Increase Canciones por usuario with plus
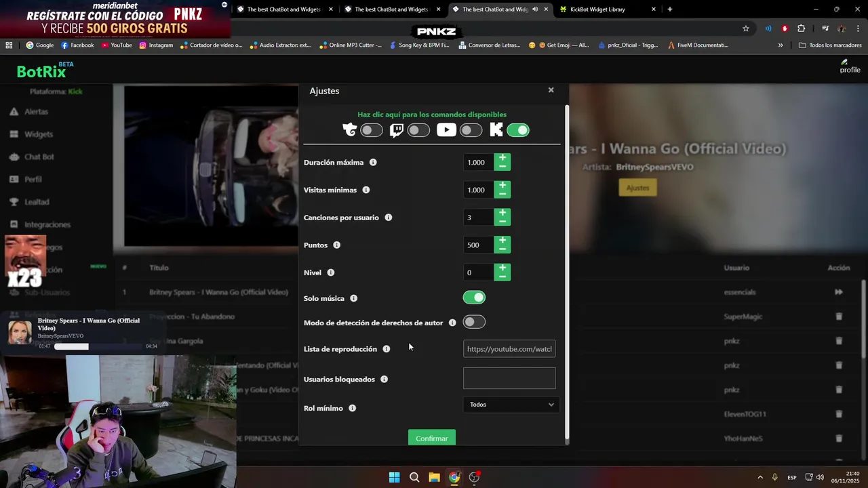Screen dimensions: 868x488 (502, 213)
